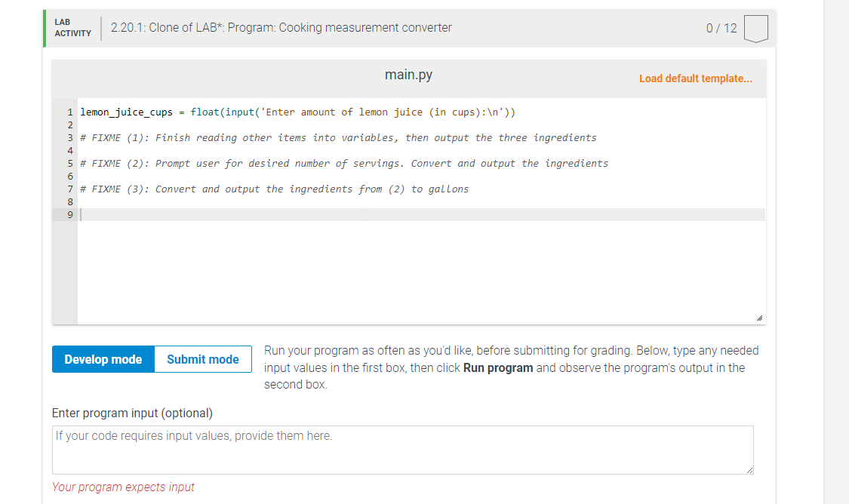Click 'Enter program input (optional)' label
Screen dimensions: 849x504
tap(132, 413)
